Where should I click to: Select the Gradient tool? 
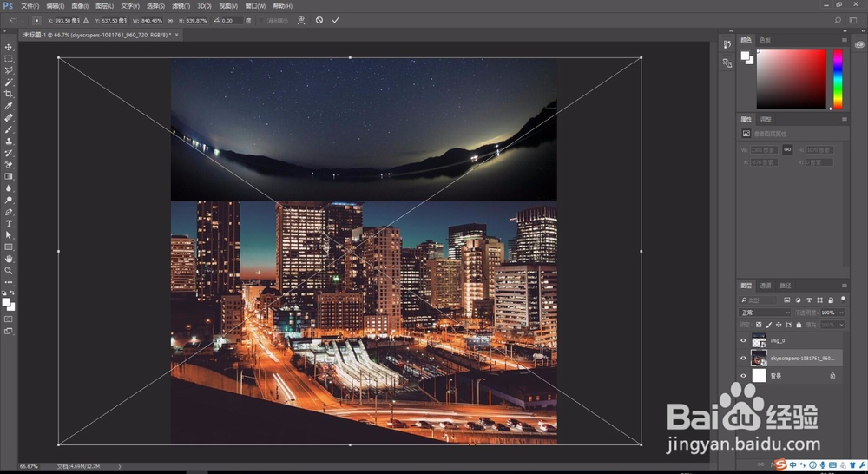9,176
